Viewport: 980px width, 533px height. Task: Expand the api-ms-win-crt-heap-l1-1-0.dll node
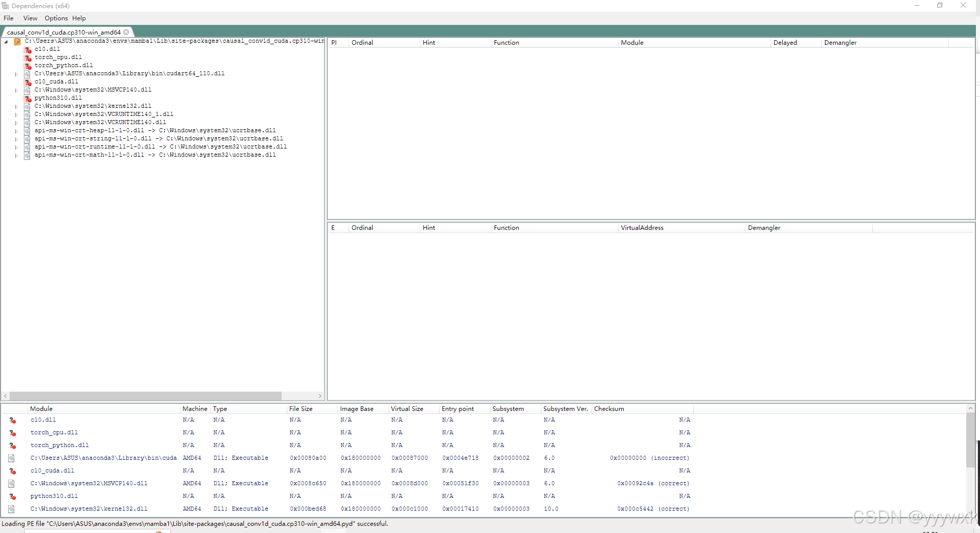point(16,131)
